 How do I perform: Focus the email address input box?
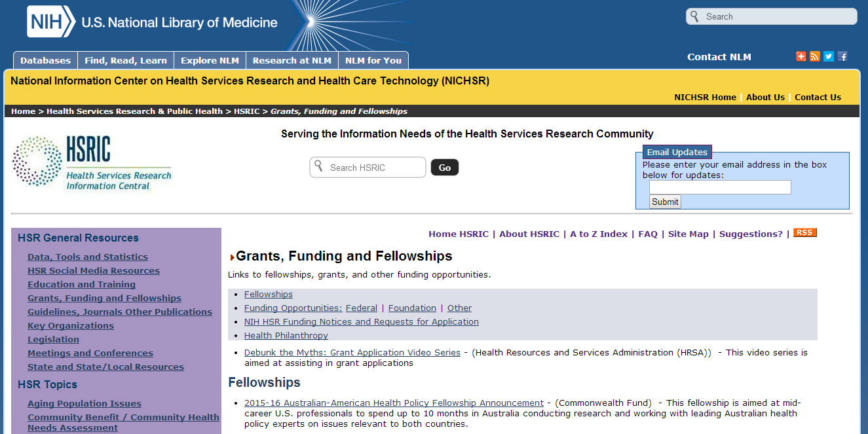coord(720,187)
